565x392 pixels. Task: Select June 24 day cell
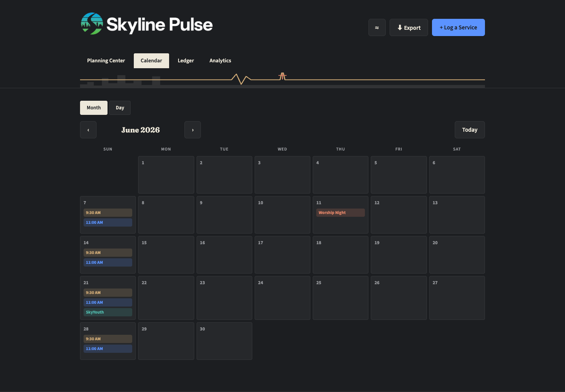coord(282,298)
